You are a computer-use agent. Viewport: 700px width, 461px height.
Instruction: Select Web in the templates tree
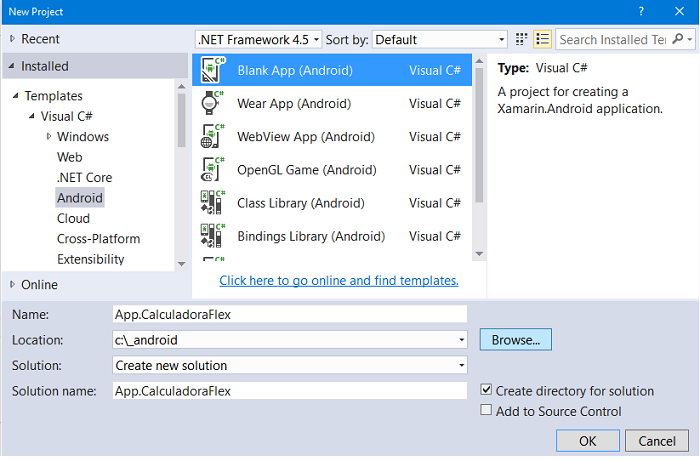point(70,157)
